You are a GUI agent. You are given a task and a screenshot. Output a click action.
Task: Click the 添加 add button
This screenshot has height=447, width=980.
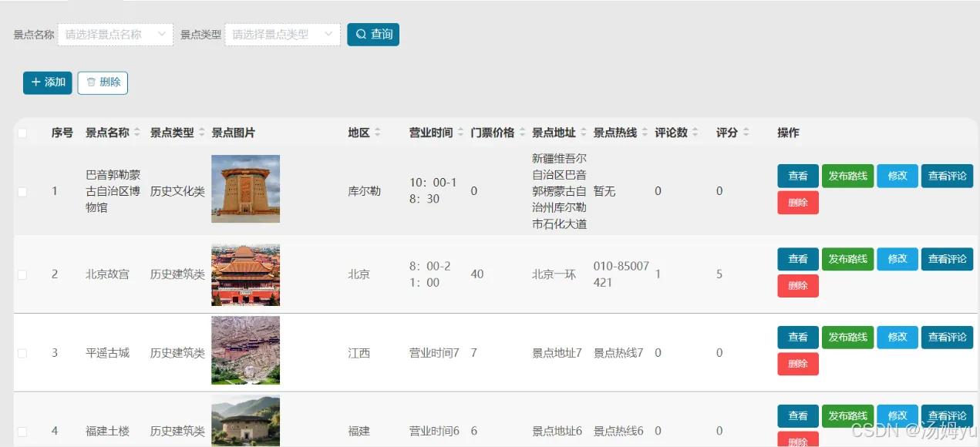(48, 82)
